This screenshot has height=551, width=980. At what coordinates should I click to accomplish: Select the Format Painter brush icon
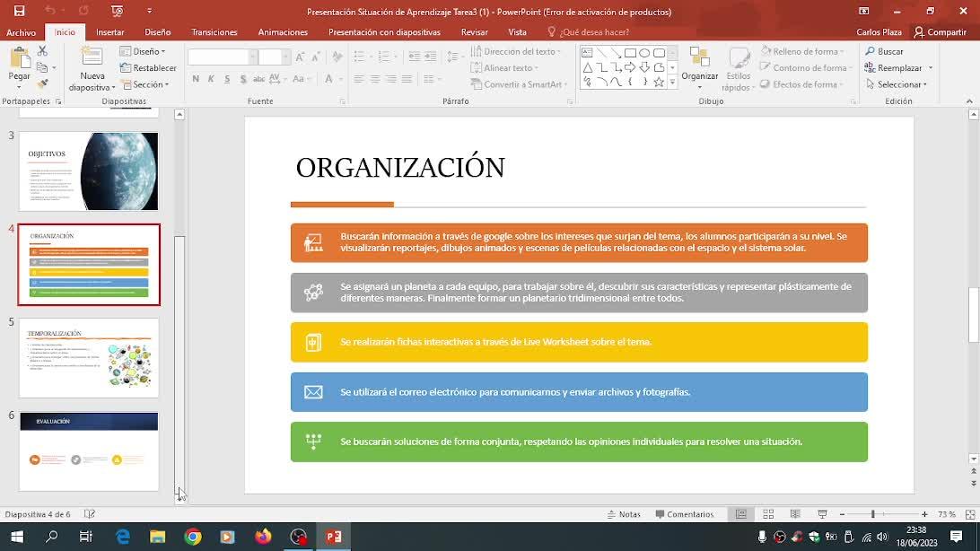[42, 83]
